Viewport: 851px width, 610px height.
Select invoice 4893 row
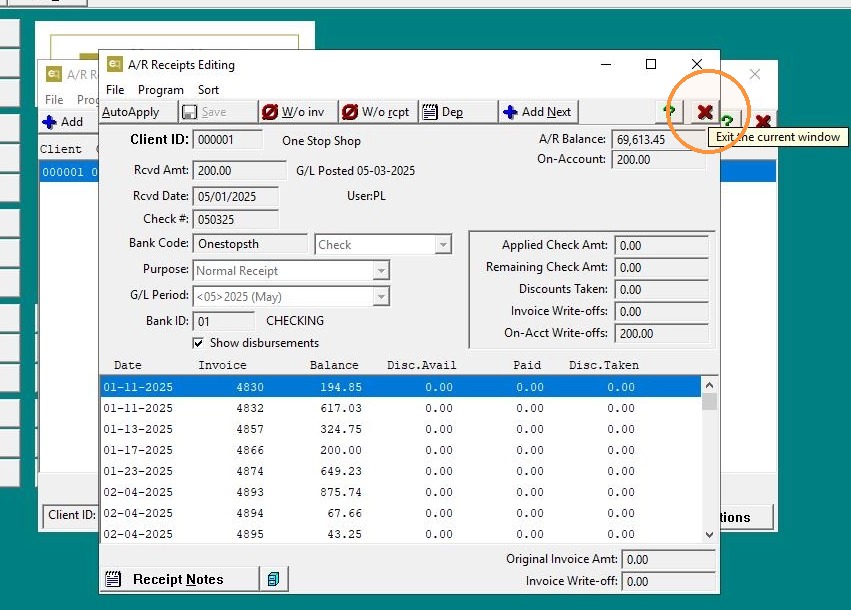(401, 492)
